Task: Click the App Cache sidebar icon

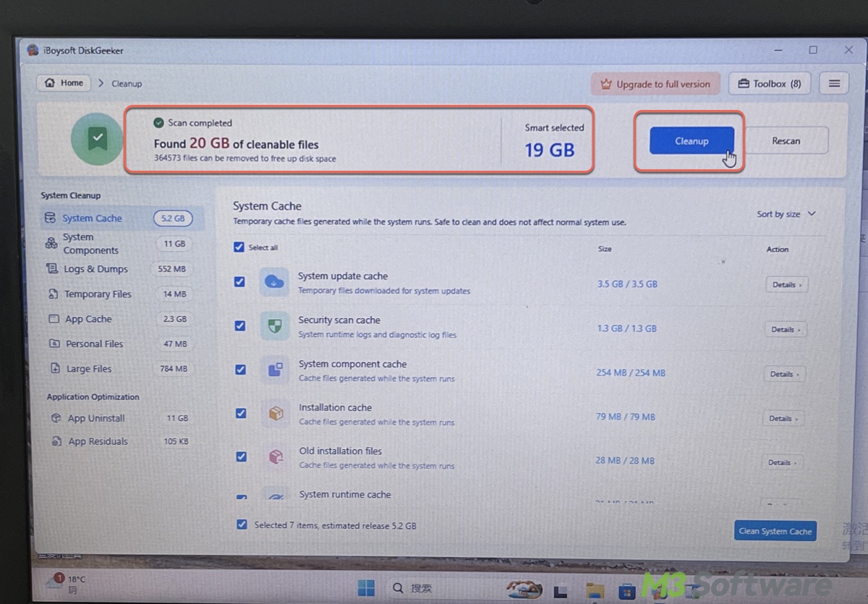Action: (x=54, y=319)
